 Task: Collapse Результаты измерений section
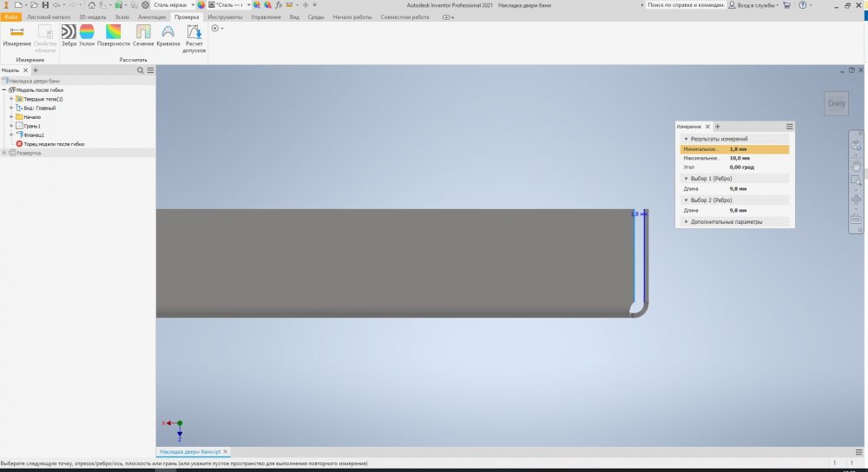[686, 139]
